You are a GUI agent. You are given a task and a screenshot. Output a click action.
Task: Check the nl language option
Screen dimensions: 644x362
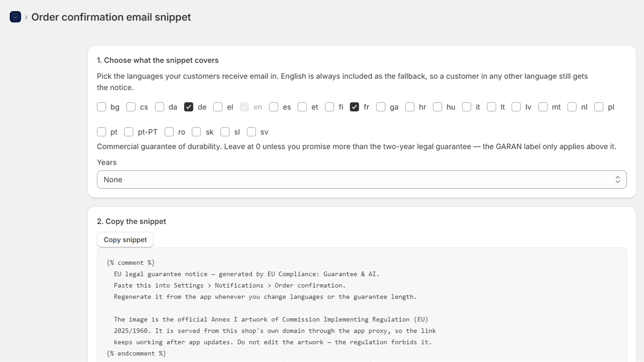(572, 107)
